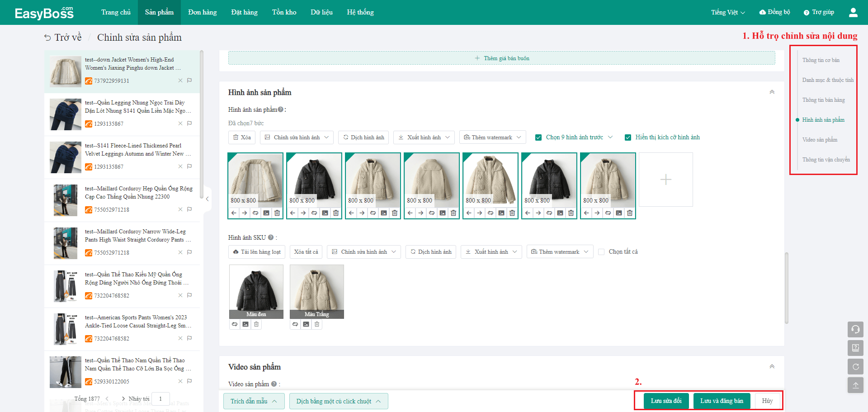Flag the item 737922959131
The image size is (868, 412).
click(189, 81)
